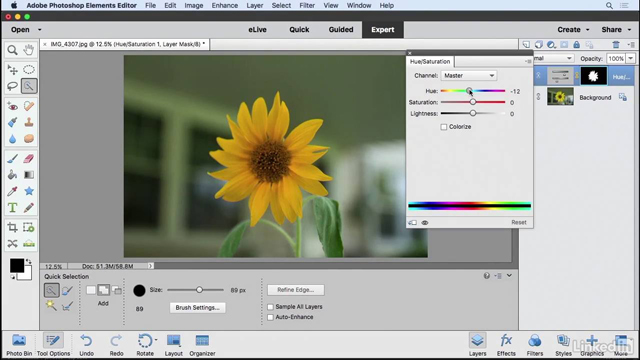Click the Magic Wand option icon
Image resolution: width=640 pixels, height=360 pixels.
[x=51, y=305]
